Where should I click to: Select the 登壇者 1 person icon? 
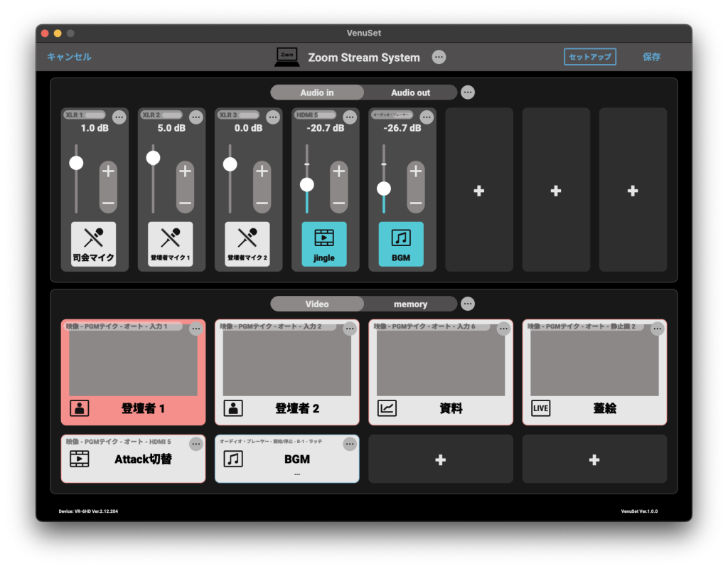(80, 408)
